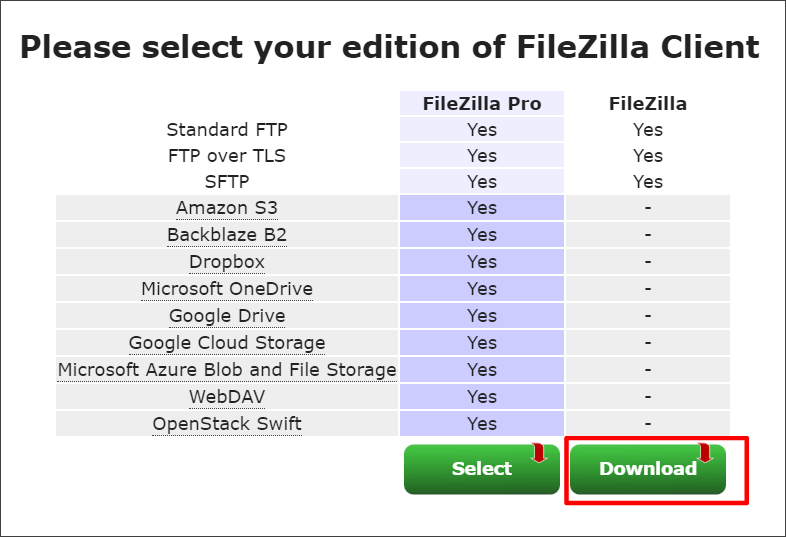Viewport: 786px width, 537px height.
Task: Open the Google Cloud Storage link
Action: 227,343
